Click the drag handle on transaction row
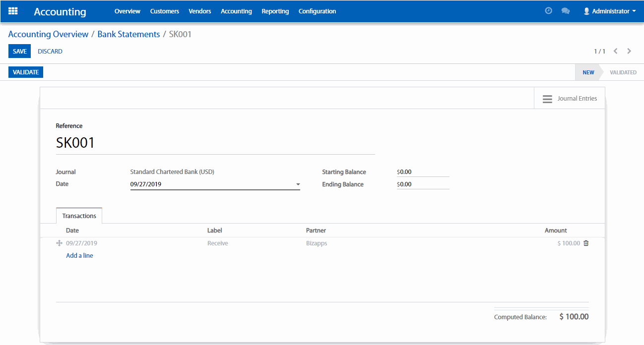 (x=60, y=243)
